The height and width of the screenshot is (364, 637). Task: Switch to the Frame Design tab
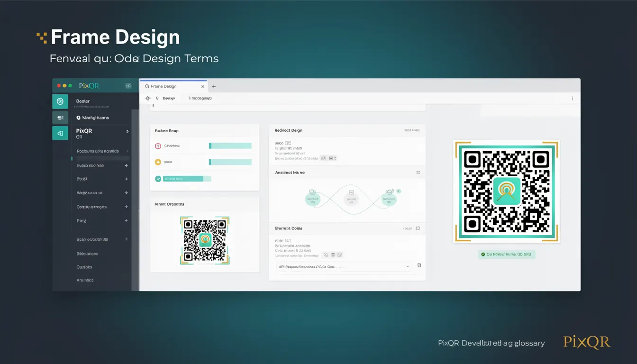173,86
